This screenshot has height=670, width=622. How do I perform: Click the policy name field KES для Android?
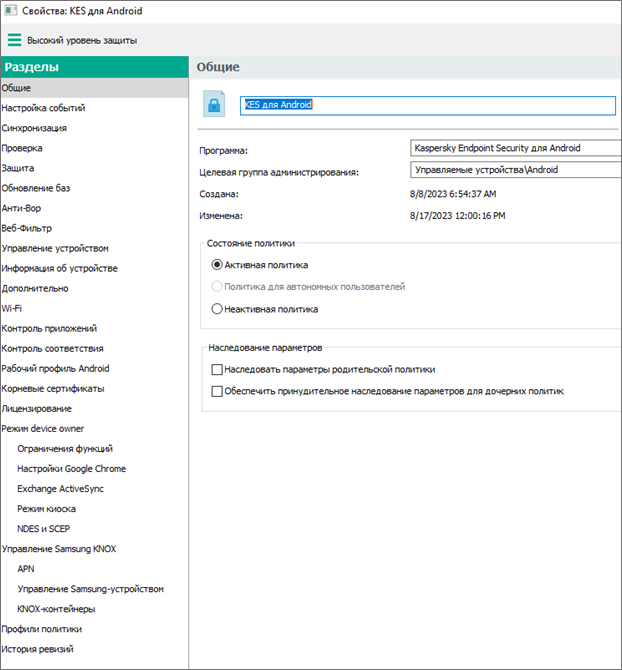(428, 105)
